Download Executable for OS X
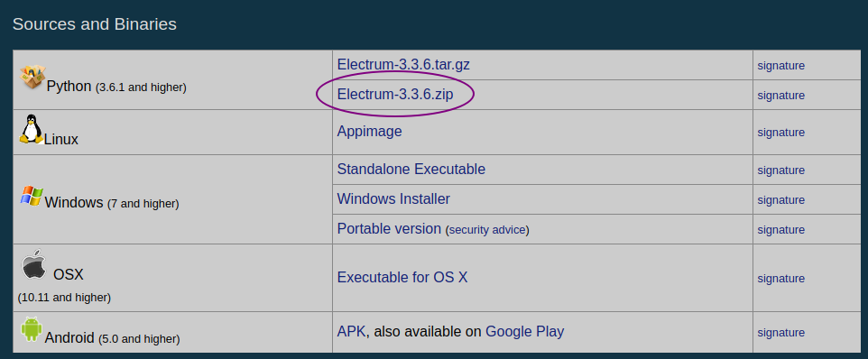 point(402,277)
